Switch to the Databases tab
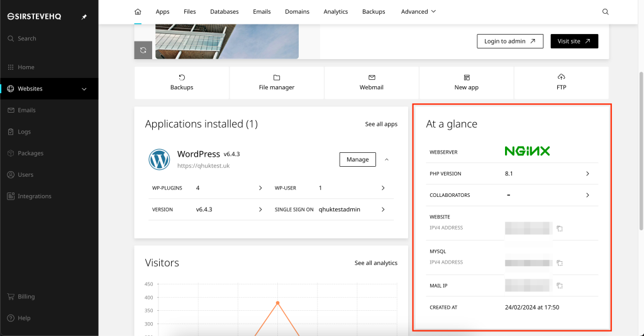The height and width of the screenshot is (336, 644). pos(225,11)
